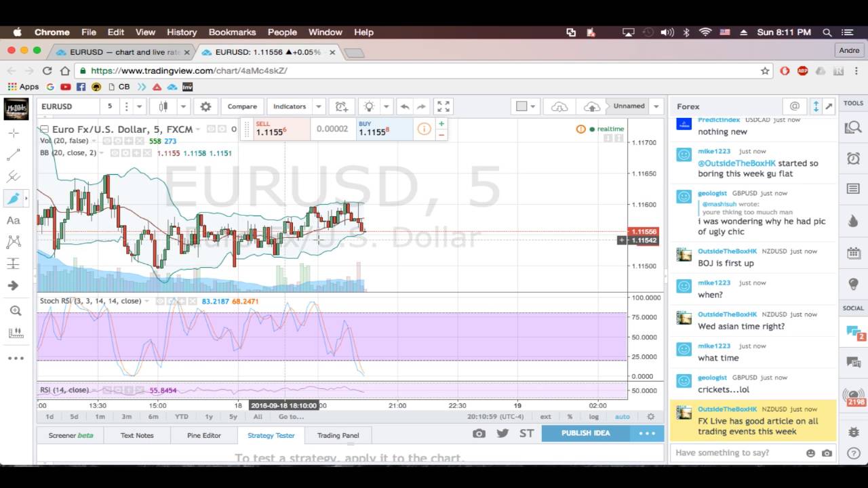Switch to the Trading Panel tab
This screenshot has height=488, width=868.
point(338,435)
